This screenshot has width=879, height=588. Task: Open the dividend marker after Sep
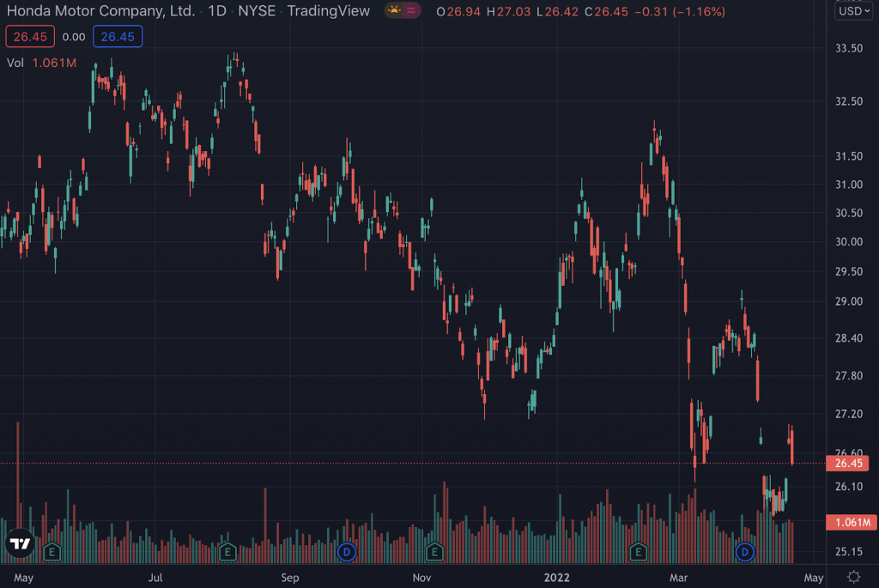pyautogui.click(x=347, y=552)
